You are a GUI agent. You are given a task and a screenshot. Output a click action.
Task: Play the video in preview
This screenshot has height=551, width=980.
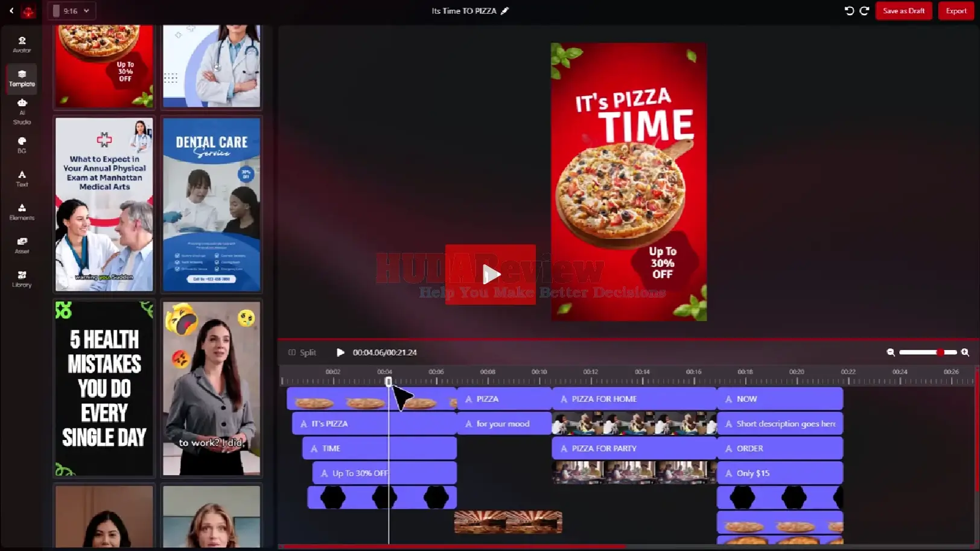[491, 275]
